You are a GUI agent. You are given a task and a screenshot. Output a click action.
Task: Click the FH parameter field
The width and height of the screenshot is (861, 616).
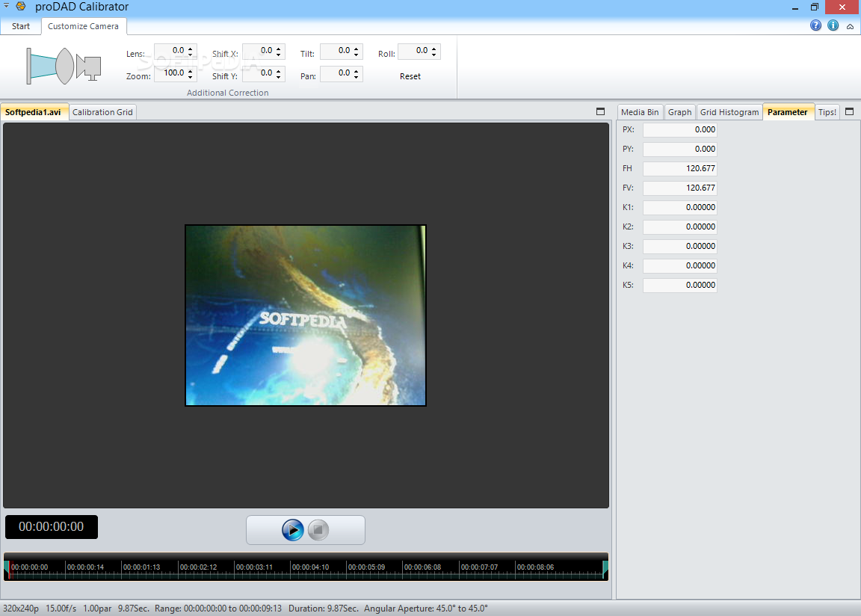click(x=680, y=168)
